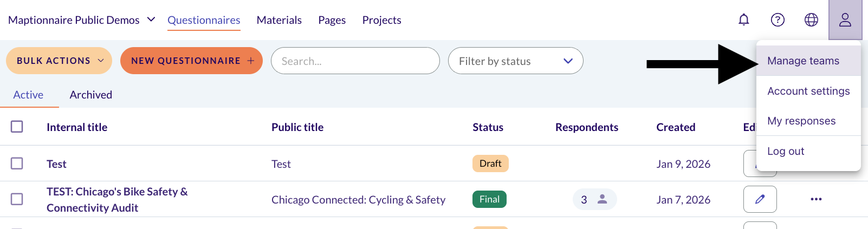Click the Respondents column header

(587, 127)
